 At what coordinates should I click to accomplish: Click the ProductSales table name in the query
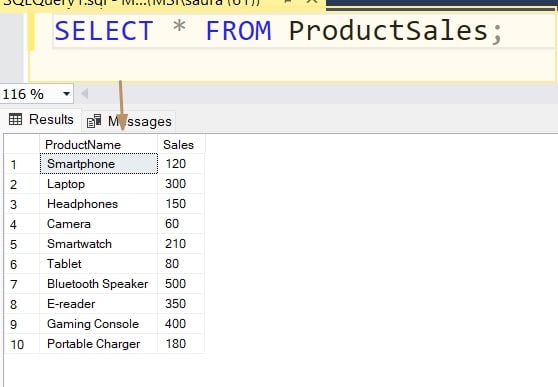(388, 31)
